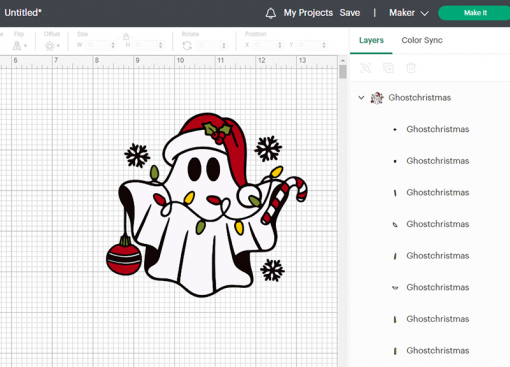Switch to the Color Sync tab
510x367 pixels.
(x=422, y=40)
